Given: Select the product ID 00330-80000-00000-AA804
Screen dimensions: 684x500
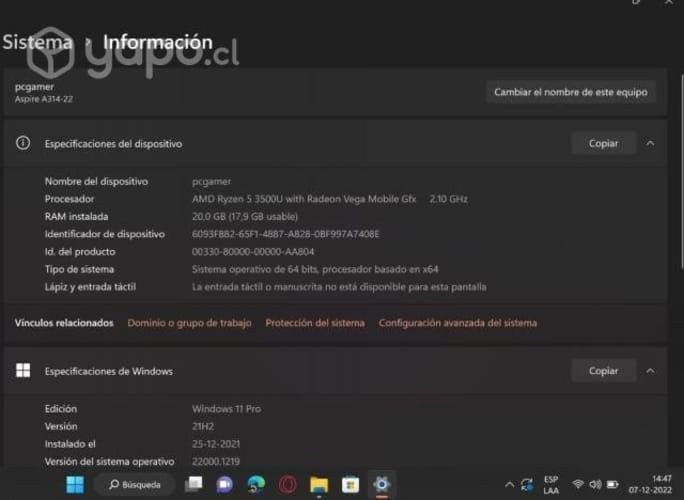Looking at the screenshot, I should [253, 252].
